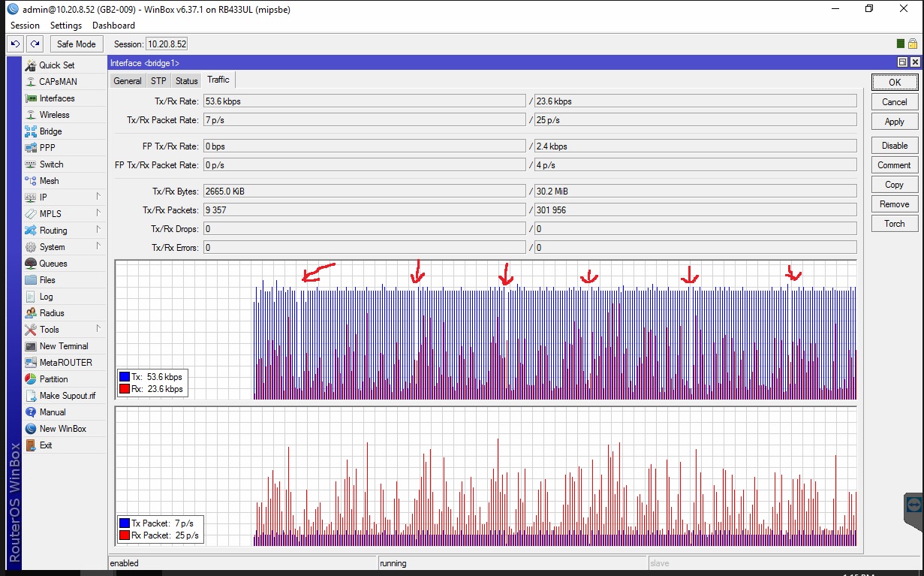Open the Log viewer
Image resolution: width=924 pixels, height=576 pixels.
pyautogui.click(x=46, y=297)
